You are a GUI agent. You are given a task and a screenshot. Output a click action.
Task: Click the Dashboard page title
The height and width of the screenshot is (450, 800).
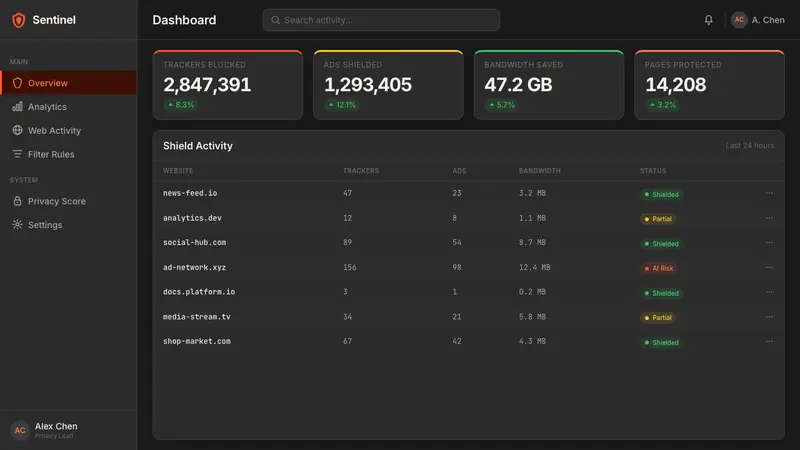(x=184, y=20)
